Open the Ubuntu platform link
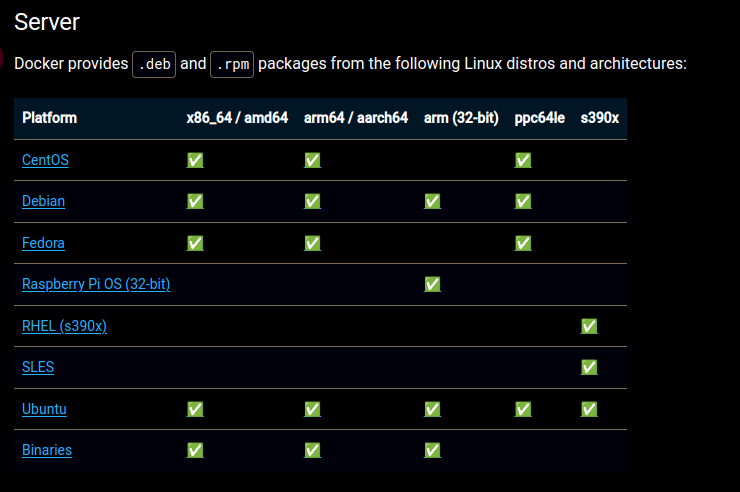740x492 pixels. coord(44,409)
